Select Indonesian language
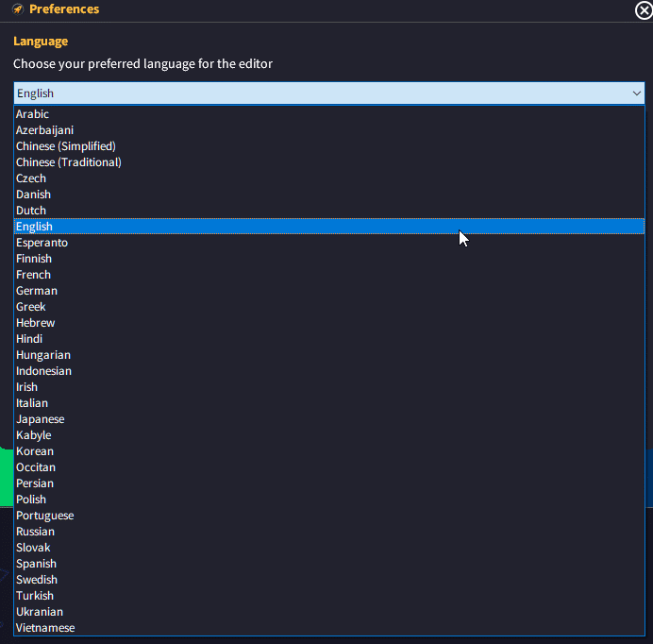Image resolution: width=653 pixels, height=644 pixels. pos(329,370)
